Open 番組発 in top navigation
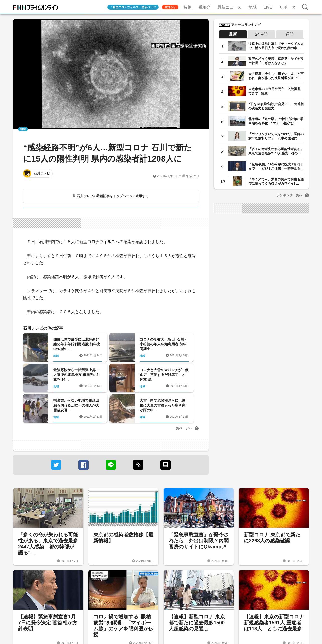This screenshot has width=322, height=644. pyautogui.click(x=204, y=7)
